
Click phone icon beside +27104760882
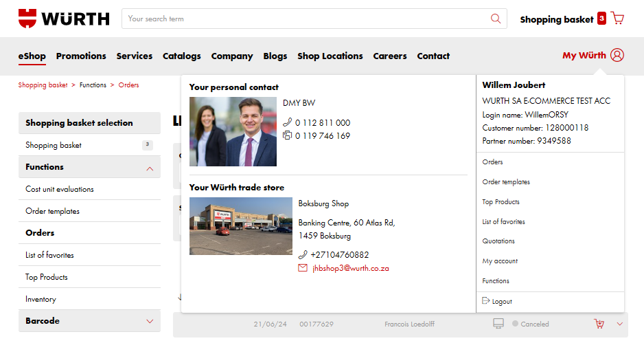303,254
